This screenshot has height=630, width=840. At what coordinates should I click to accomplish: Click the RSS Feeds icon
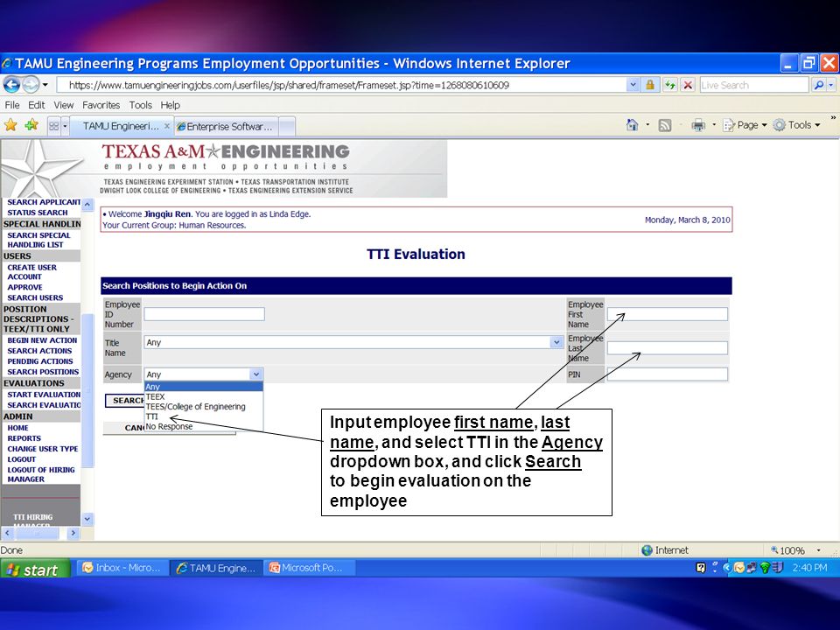coord(665,125)
